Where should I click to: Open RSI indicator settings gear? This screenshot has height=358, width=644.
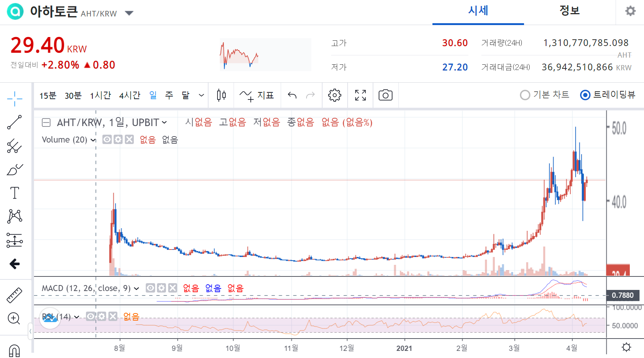102,316
